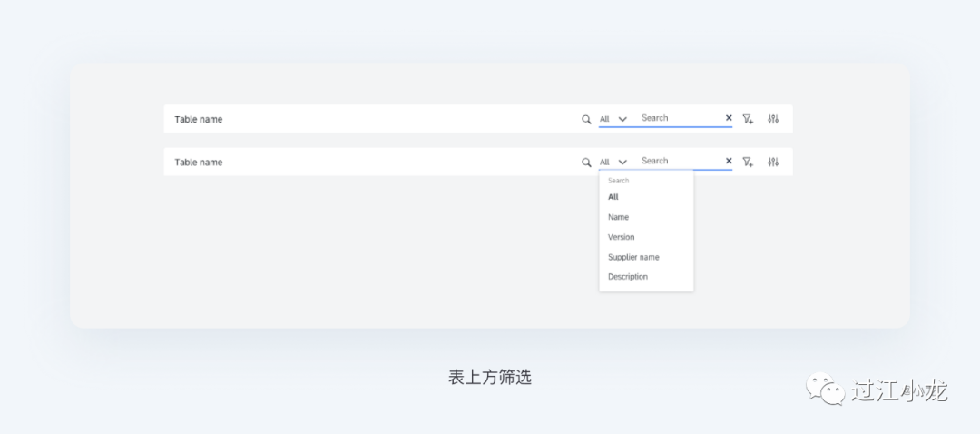Click the magnifier icon in the top toolbar
This screenshot has height=434, width=980.
[586, 119]
